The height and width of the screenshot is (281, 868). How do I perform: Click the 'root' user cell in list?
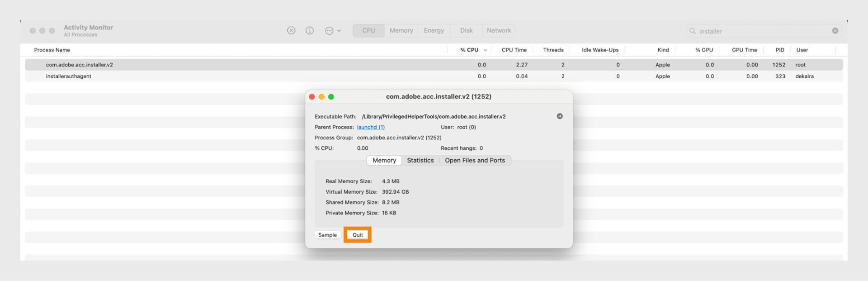click(800, 65)
